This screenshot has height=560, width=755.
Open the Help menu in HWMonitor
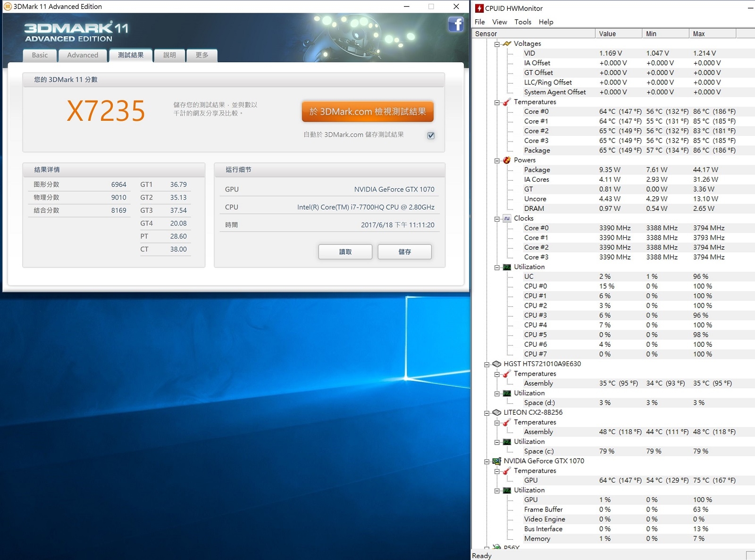tap(546, 22)
